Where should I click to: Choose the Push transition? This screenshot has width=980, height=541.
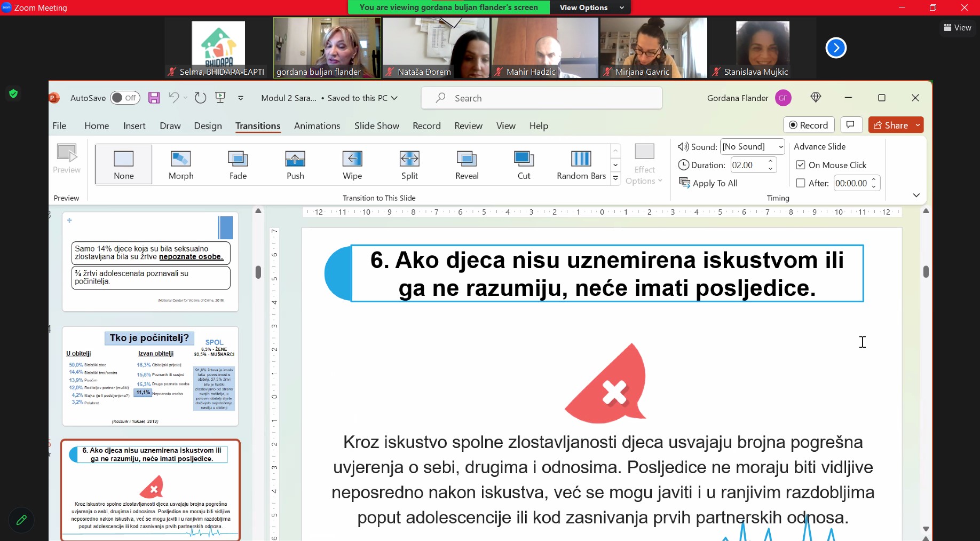295,164
